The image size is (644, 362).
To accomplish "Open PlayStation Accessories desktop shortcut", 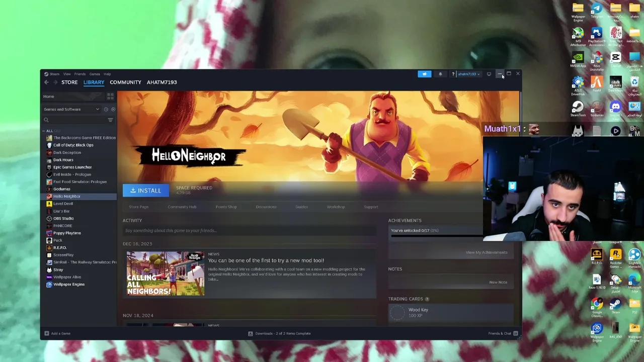I will click(597, 37).
